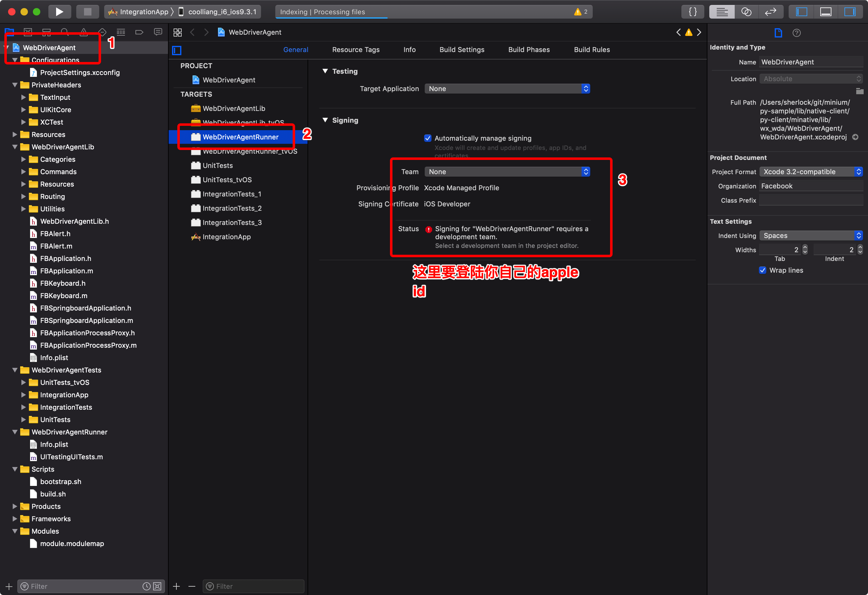Click the add target plus button

(176, 586)
